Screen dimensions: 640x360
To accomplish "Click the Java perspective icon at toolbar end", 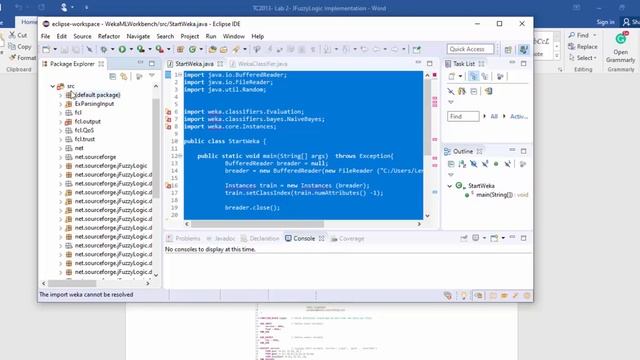I will 524,50.
